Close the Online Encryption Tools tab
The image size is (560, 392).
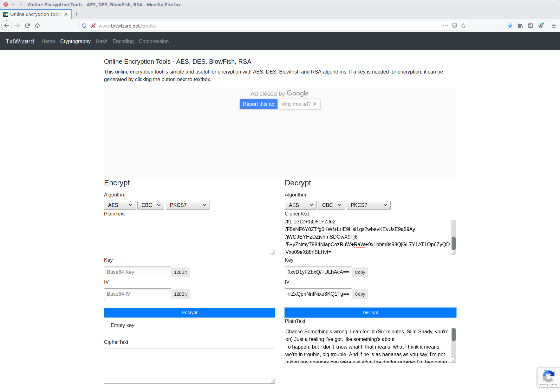(x=66, y=14)
